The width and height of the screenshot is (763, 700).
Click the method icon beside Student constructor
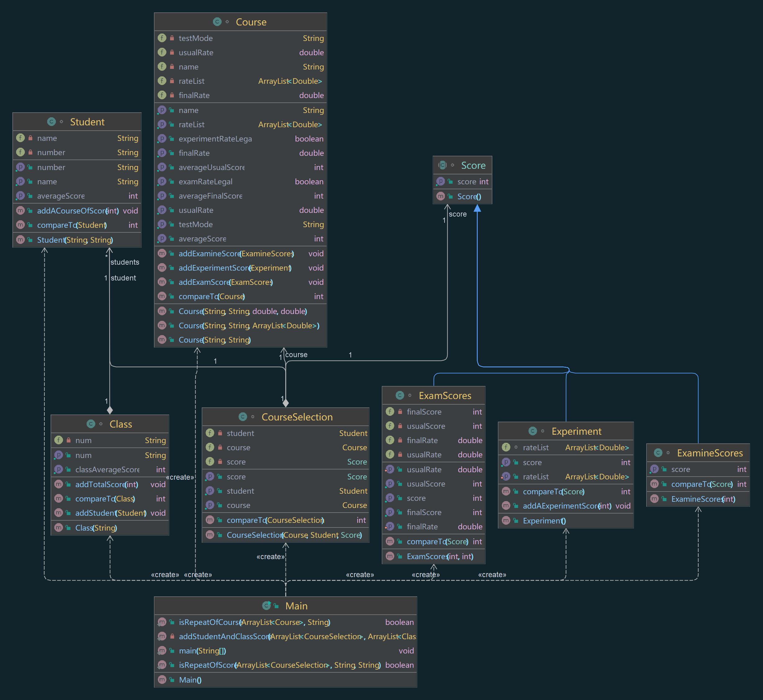click(20, 240)
